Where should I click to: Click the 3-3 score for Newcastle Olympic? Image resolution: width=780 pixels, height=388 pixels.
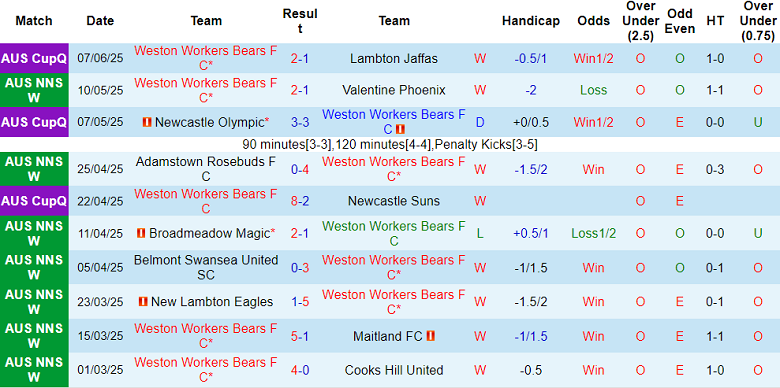(300, 122)
